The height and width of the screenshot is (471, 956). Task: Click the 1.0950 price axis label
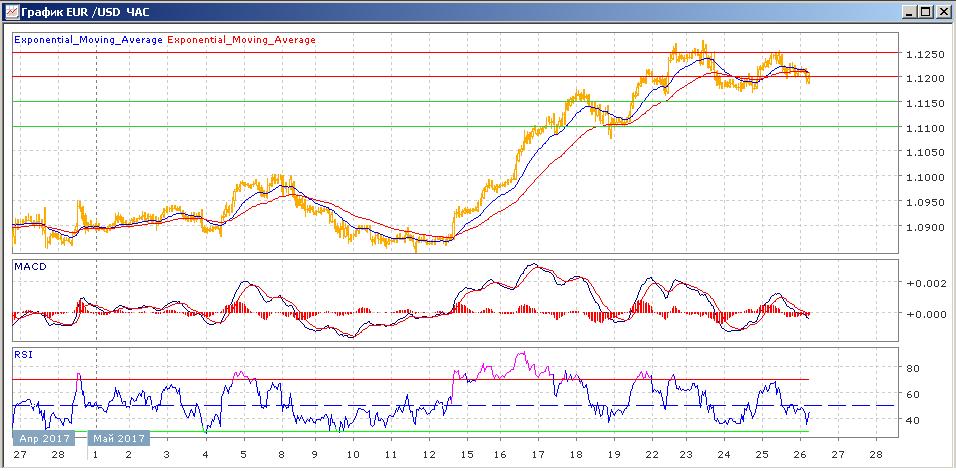(926, 202)
